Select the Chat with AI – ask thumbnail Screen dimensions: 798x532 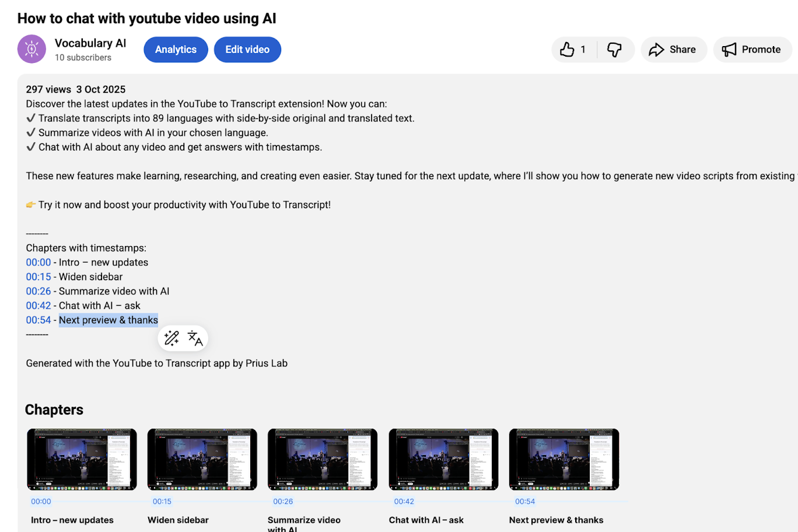[x=443, y=459]
